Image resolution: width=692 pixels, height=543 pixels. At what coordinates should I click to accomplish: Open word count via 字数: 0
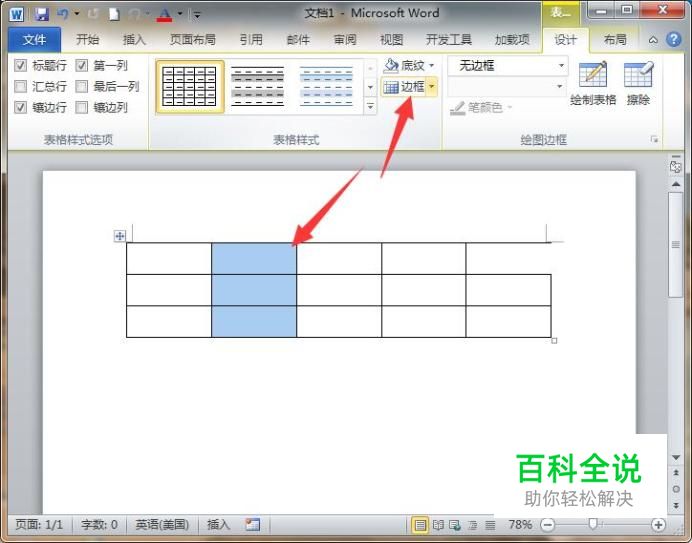(99, 524)
